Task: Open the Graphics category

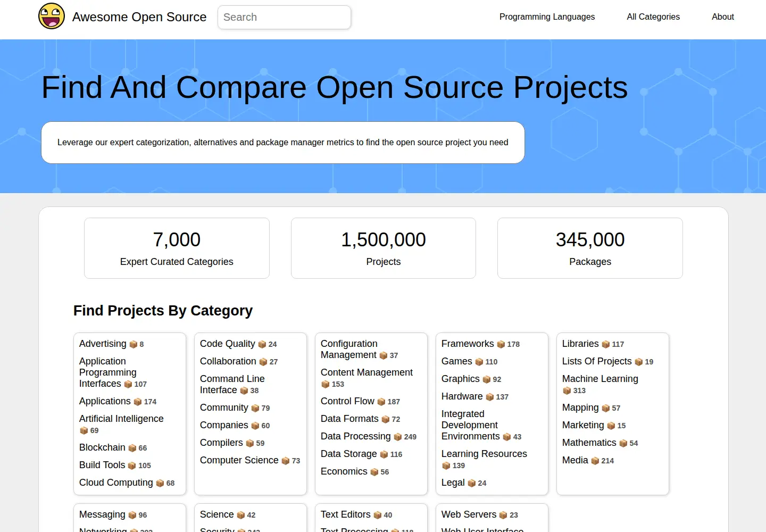Action: (x=460, y=379)
